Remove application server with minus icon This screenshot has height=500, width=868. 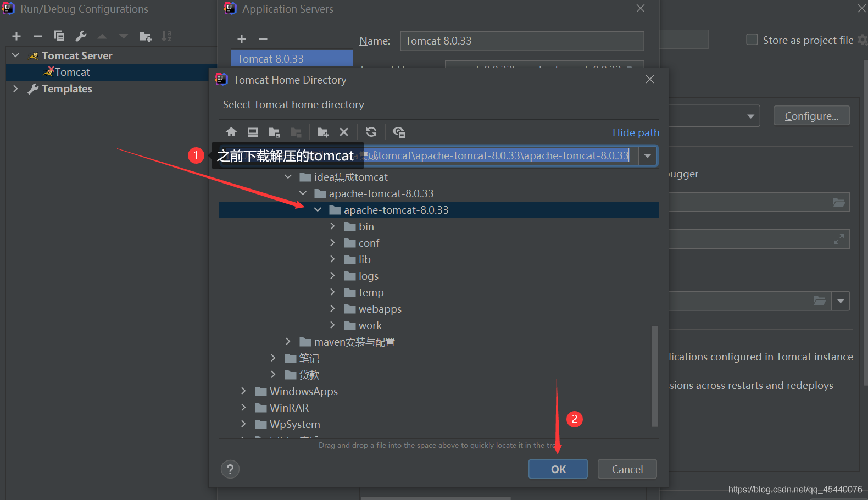pos(263,39)
